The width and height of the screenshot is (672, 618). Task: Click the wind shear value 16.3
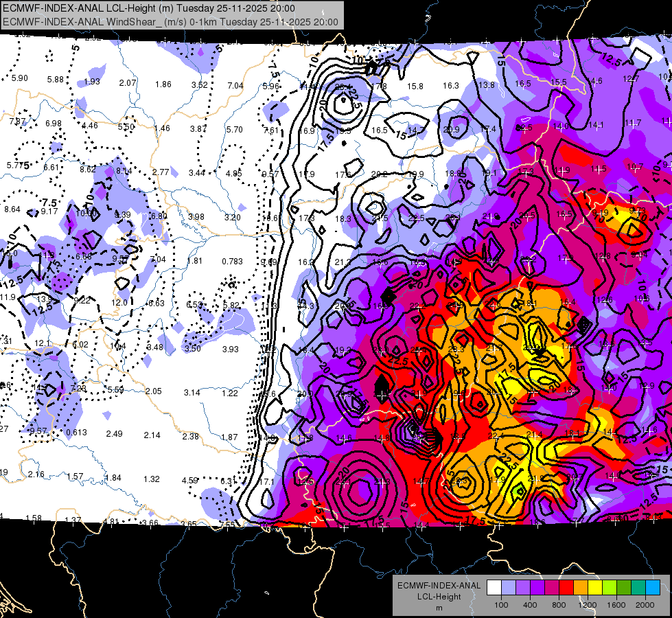[451, 86]
